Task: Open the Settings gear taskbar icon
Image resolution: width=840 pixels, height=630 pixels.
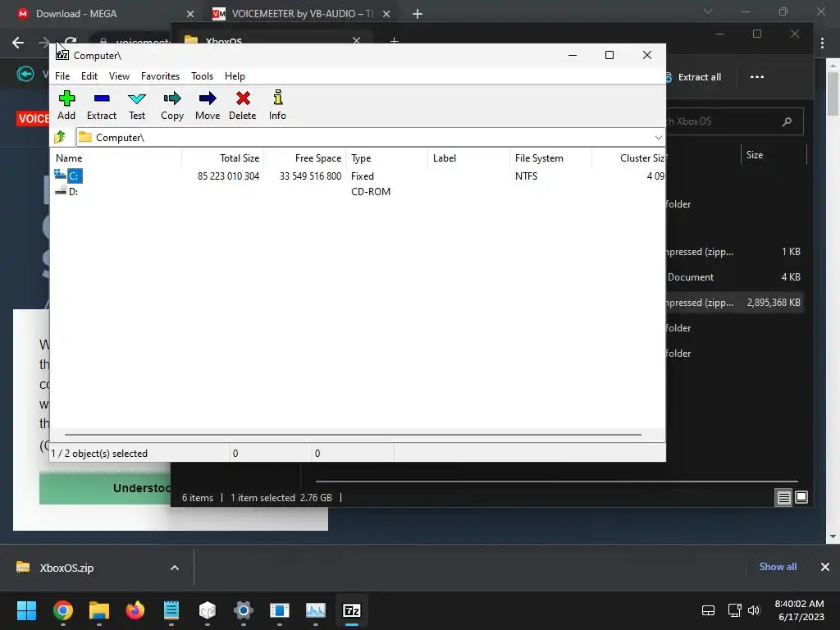Action: click(x=243, y=610)
